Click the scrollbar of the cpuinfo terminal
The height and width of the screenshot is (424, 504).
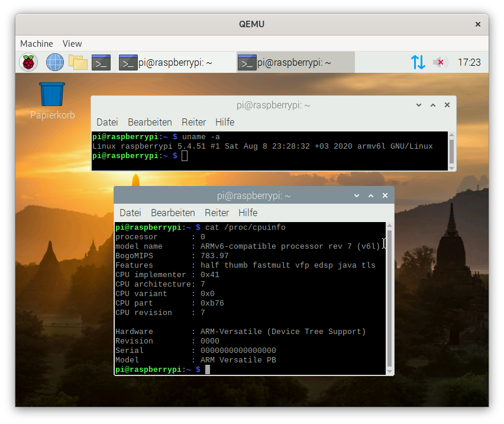pyautogui.click(x=390, y=298)
